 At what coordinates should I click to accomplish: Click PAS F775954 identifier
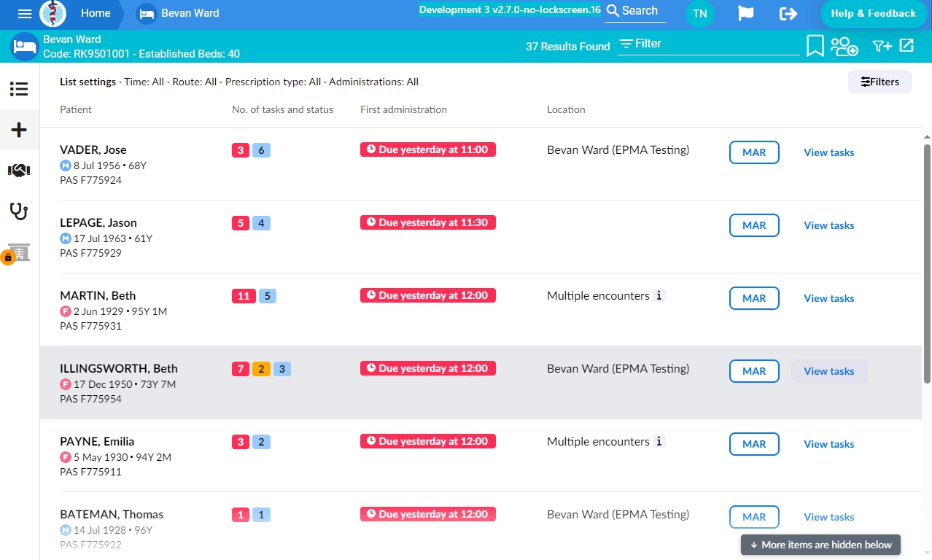(x=90, y=399)
